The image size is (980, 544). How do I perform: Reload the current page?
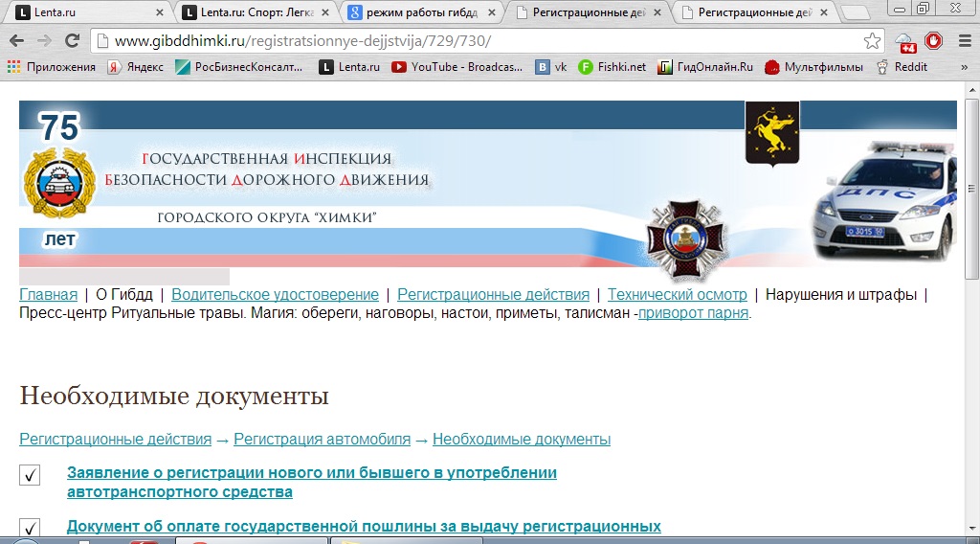tap(72, 41)
